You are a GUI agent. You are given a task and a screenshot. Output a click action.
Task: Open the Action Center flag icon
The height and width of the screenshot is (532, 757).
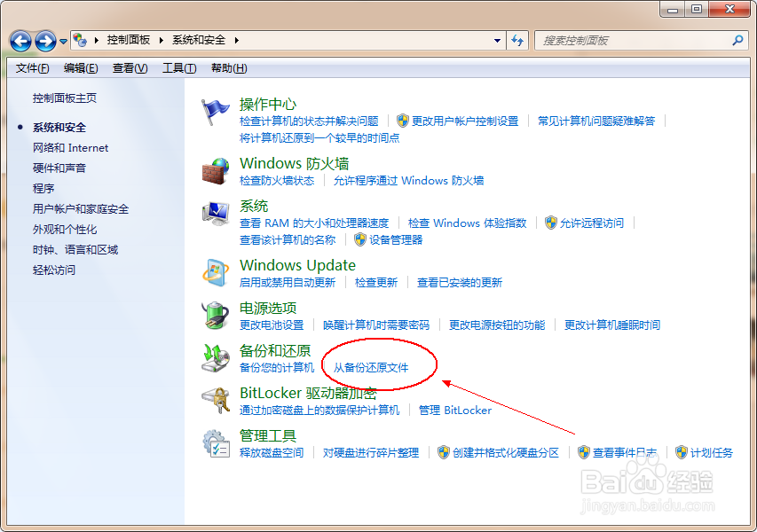[216, 111]
